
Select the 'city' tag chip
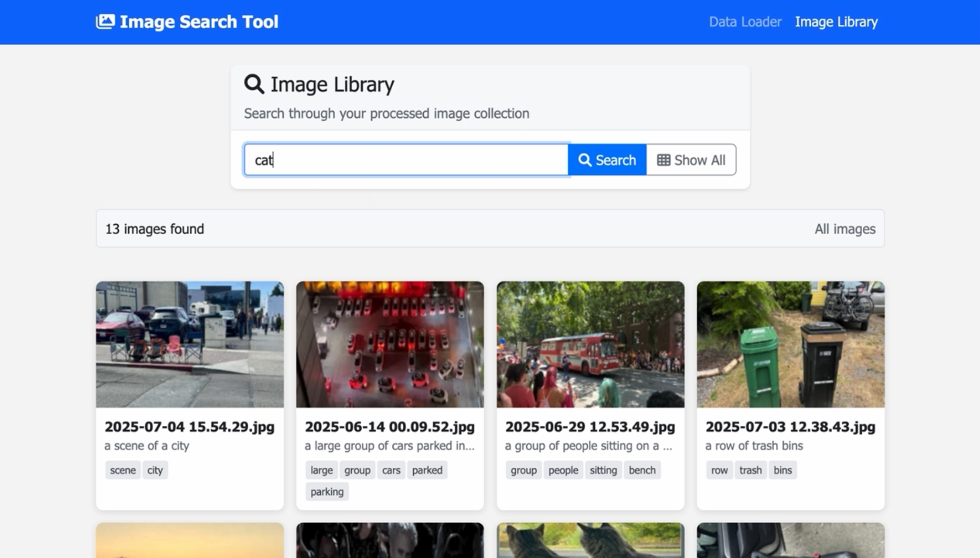pos(155,470)
